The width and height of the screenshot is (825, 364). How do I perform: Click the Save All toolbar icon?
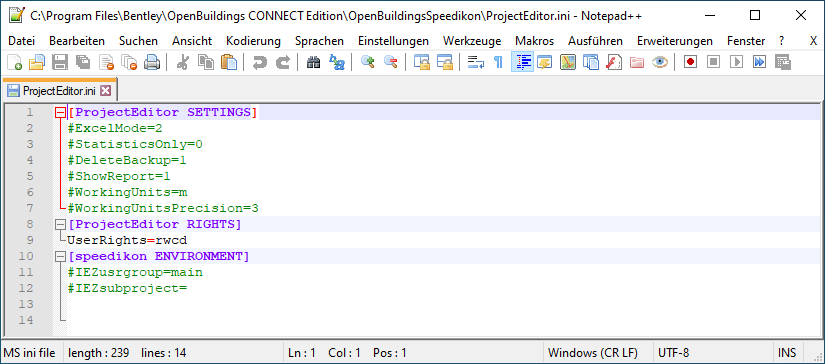pos(83,63)
